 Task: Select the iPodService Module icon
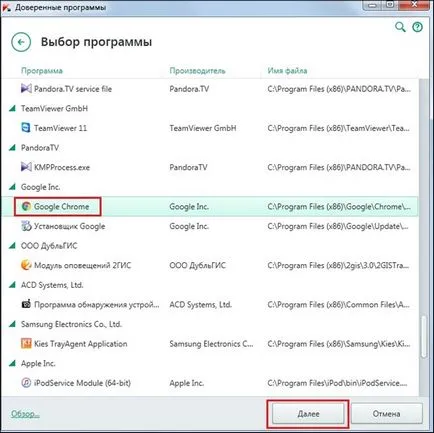click(x=26, y=383)
